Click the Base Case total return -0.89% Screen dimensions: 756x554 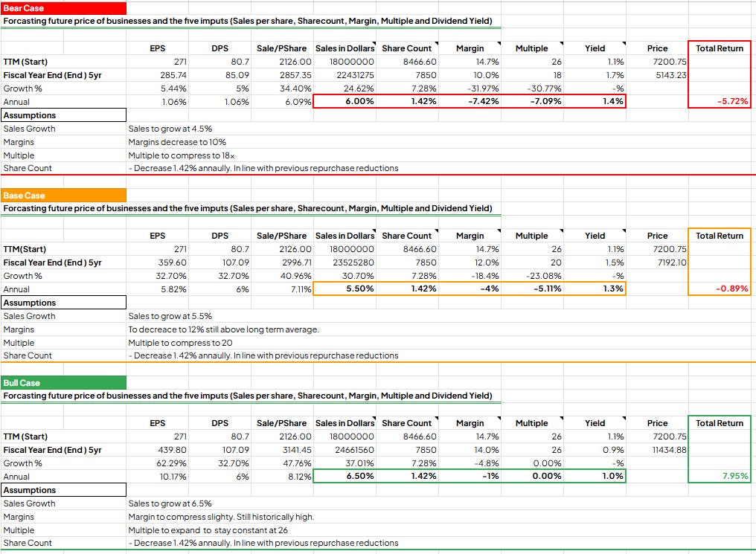[x=732, y=289]
